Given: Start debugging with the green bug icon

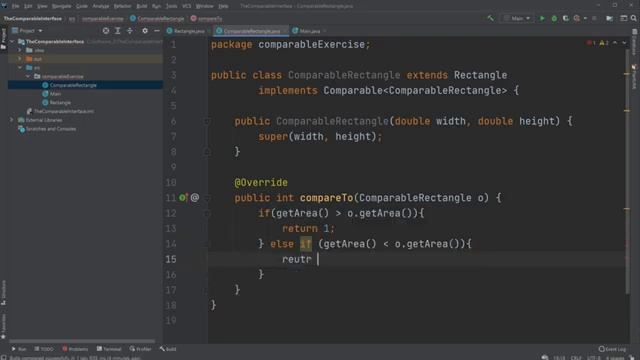Looking at the screenshot, I should (554, 18).
